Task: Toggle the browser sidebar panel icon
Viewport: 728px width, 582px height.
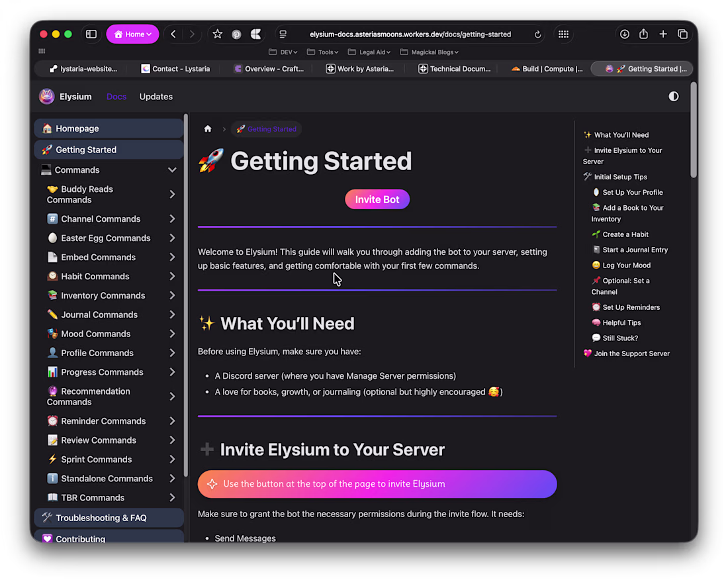Action: point(91,34)
